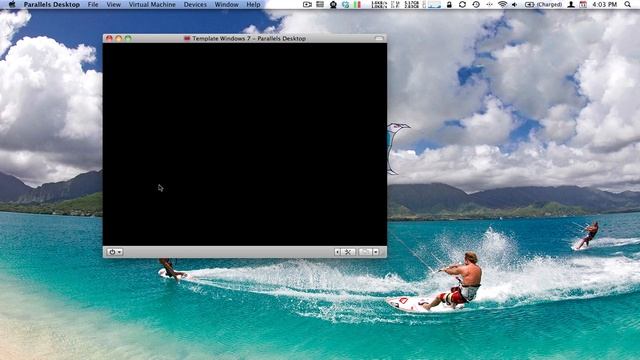Click the screen recording camera icon in menu bar
Image resolution: width=640 pixels, height=360 pixels.
(307, 4)
